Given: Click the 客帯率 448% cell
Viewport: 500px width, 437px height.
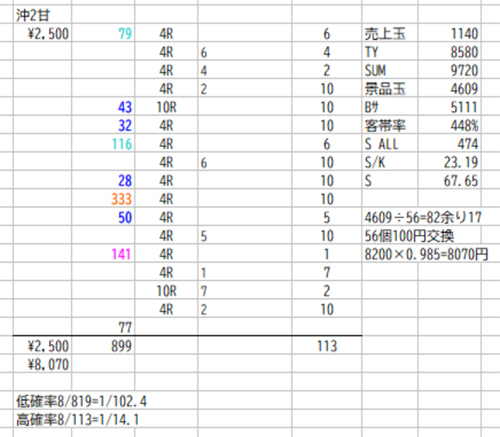Looking at the screenshot, I should click(465, 126).
